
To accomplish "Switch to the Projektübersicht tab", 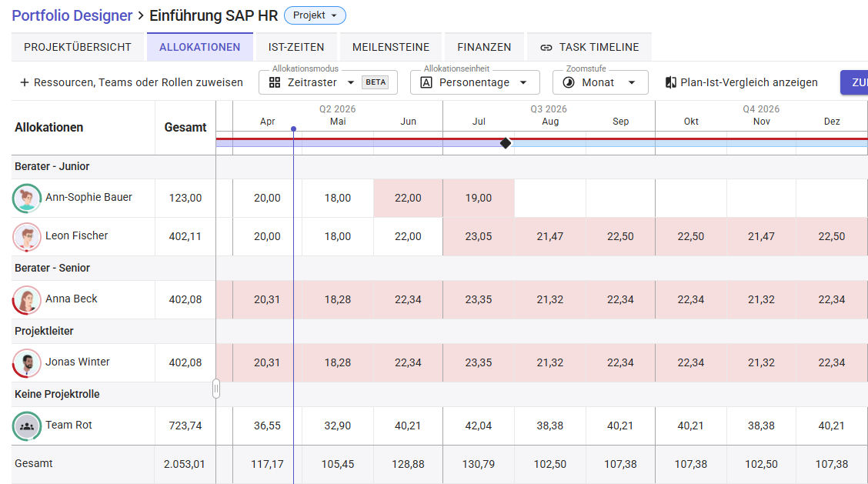I will coord(78,47).
